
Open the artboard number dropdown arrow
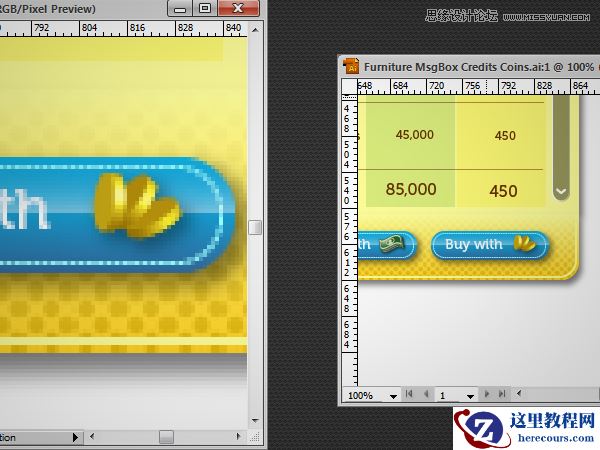tap(471, 396)
